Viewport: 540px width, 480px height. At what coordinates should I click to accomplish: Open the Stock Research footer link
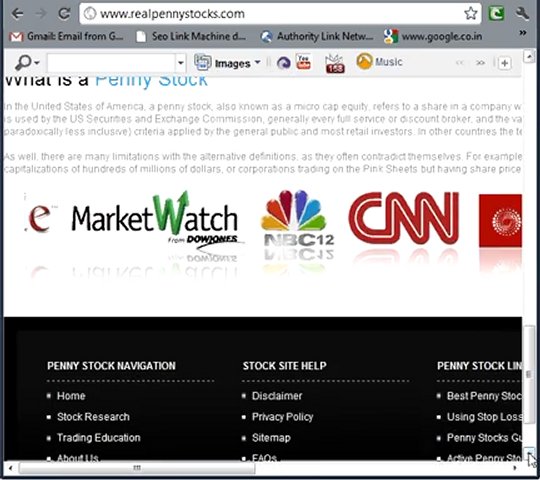93,417
